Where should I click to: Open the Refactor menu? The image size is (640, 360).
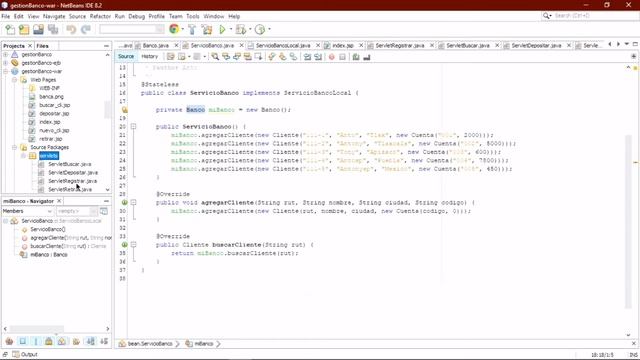point(100,16)
